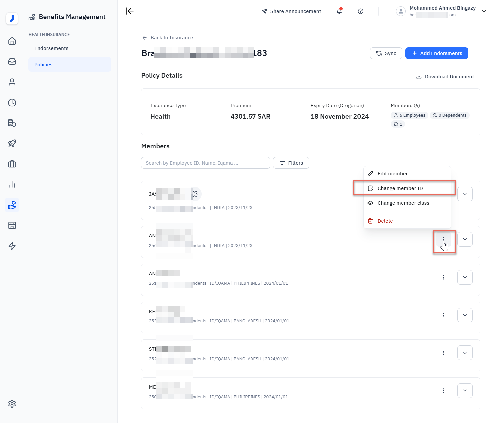Viewport: 504px width, 423px height.
Task: Click the member search input field
Action: pyautogui.click(x=206, y=163)
